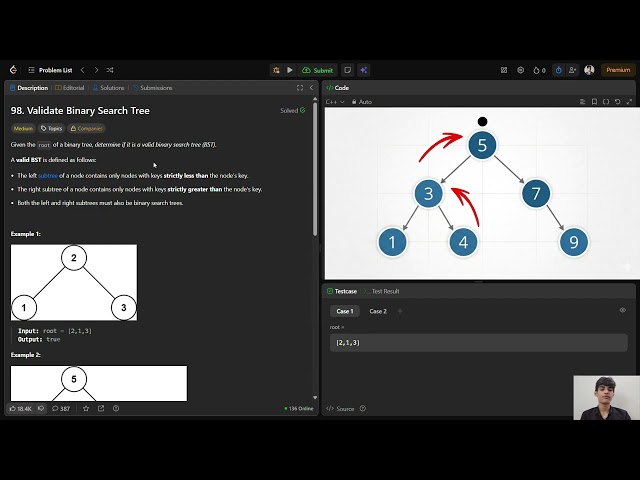Select the Testcase tab
This screenshot has height=480, width=640.
point(342,291)
